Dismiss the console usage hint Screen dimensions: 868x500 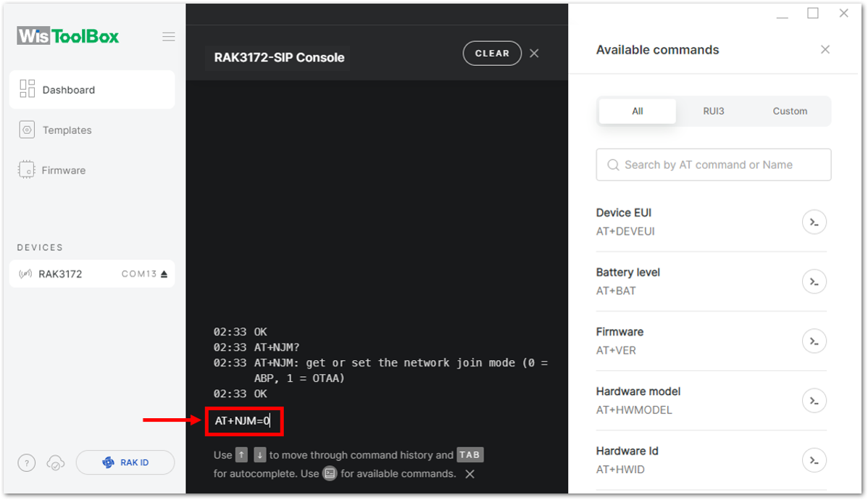click(x=470, y=474)
